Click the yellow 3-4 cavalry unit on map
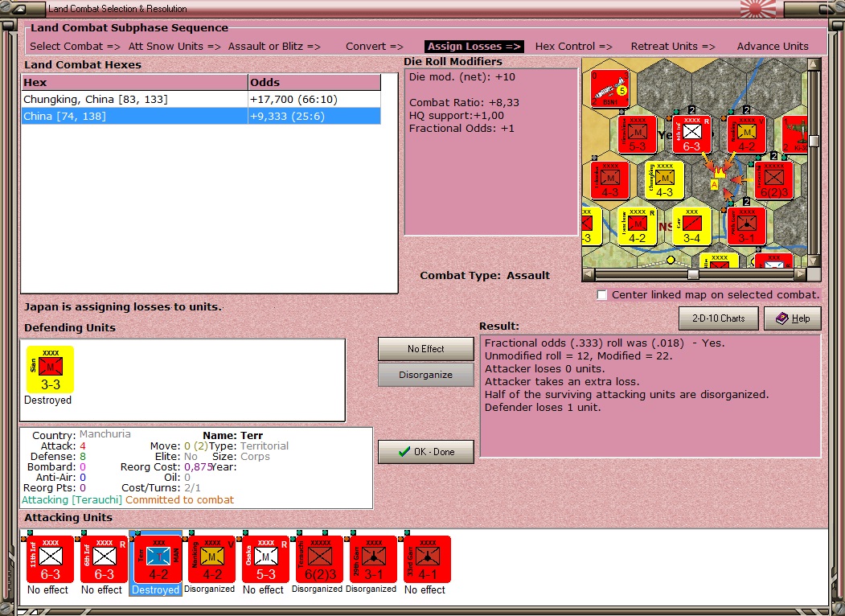Image resolution: width=845 pixels, height=616 pixels. pyautogui.click(x=691, y=226)
